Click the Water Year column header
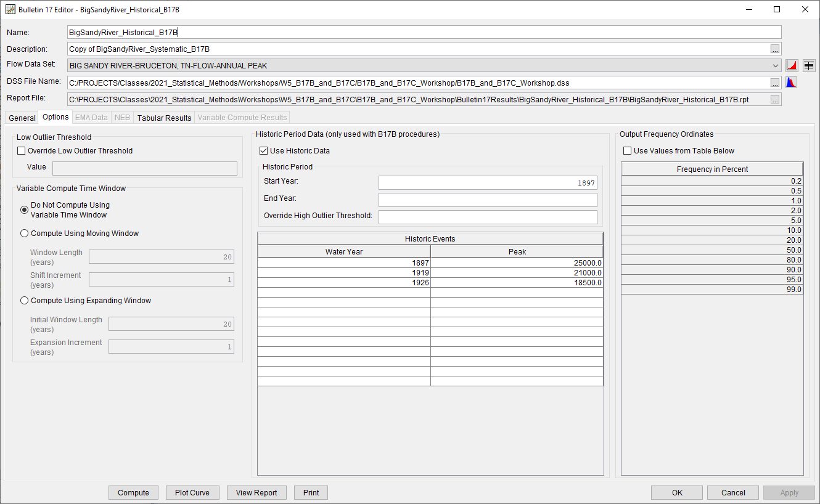This screenshot has width=820, height=504. pyautogui.click(x=344, y=251)
